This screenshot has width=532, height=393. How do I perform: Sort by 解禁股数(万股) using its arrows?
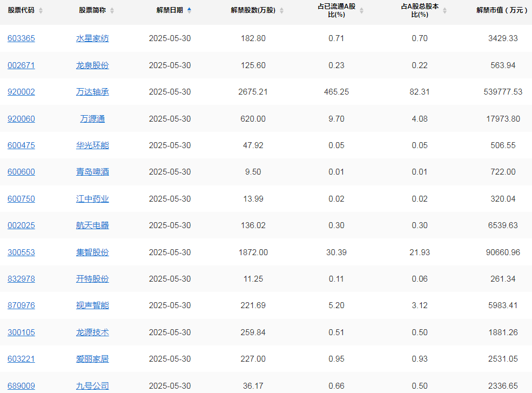click(x=281, y=10)
